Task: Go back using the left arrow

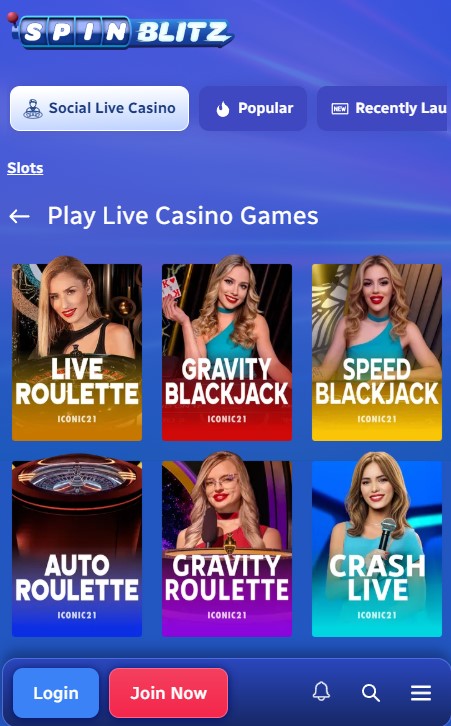Action: pos(19,216)
